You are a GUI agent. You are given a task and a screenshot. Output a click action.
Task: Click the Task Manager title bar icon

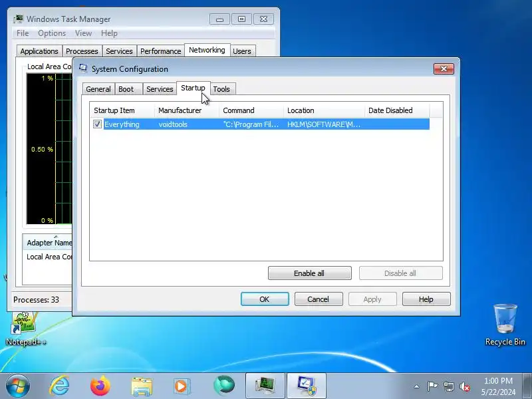(x=19, y=19)
